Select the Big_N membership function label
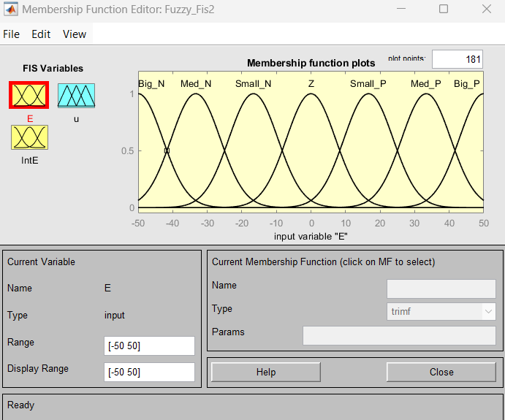Image resolution: width=505 pixels, height=420 pixels. tap(151, 84)
